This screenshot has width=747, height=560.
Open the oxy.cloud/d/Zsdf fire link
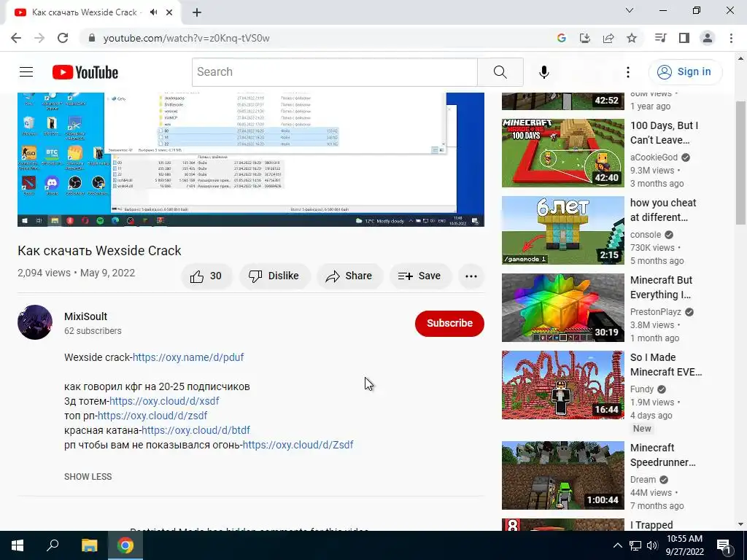298,445
